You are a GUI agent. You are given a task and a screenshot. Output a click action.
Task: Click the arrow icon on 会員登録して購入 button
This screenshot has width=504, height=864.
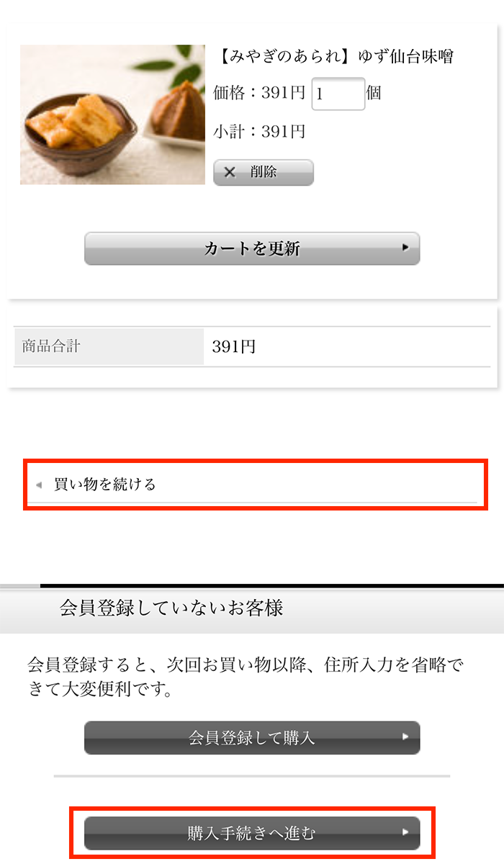405,737
